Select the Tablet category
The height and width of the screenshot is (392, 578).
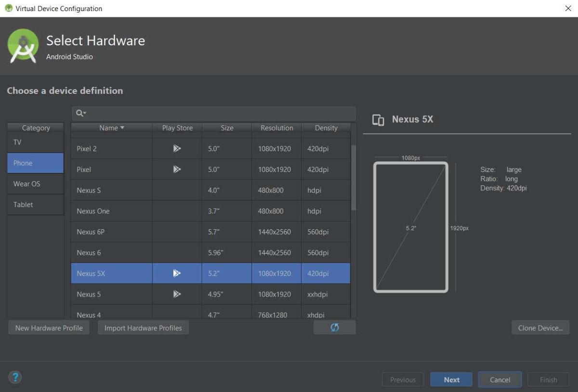[x=36, y=204]
